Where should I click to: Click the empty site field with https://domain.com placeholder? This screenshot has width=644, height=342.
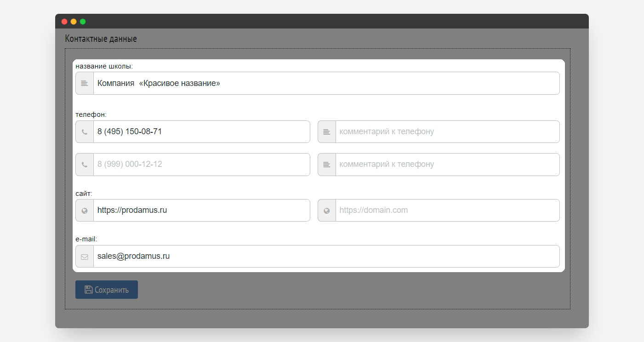pyautogui.click(x=447, y=211)
